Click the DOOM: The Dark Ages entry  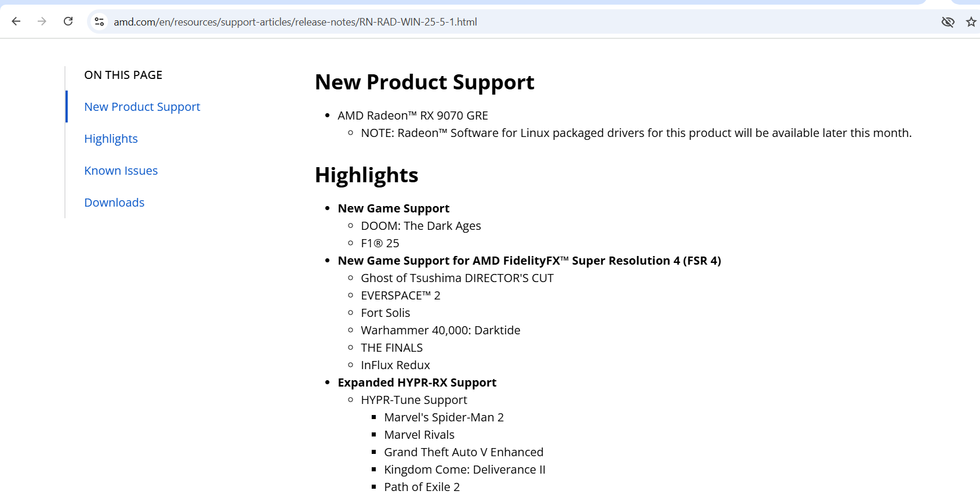(x=420, y=226)
